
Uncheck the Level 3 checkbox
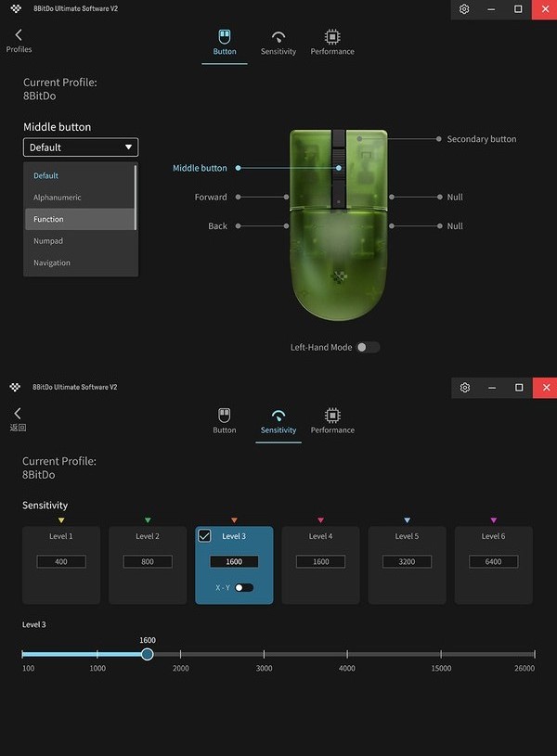point(205,536)
